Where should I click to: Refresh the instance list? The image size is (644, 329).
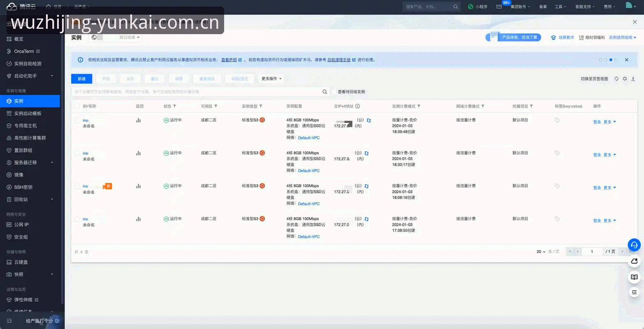click(616, 79)
